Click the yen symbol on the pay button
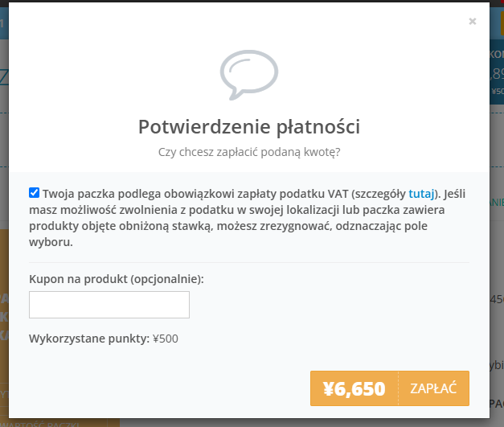 click(x=328, y=389)
